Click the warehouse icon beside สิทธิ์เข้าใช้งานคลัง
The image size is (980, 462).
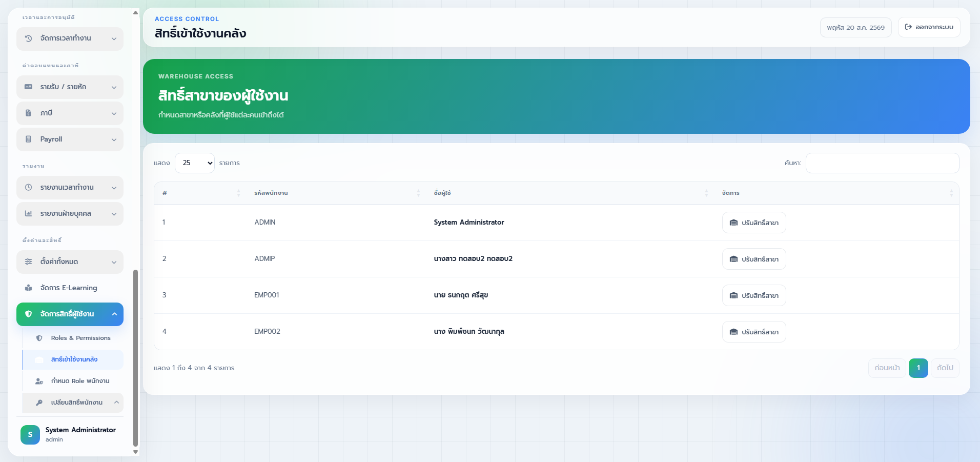click(39, 360)
